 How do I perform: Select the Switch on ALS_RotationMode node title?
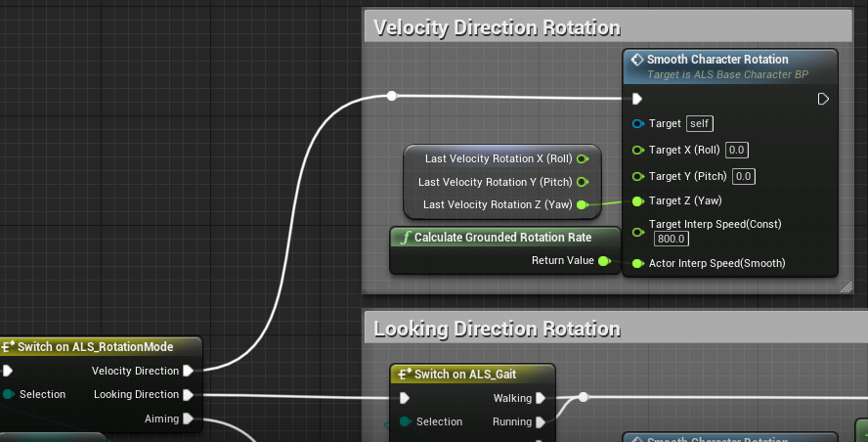pos(96,346)
